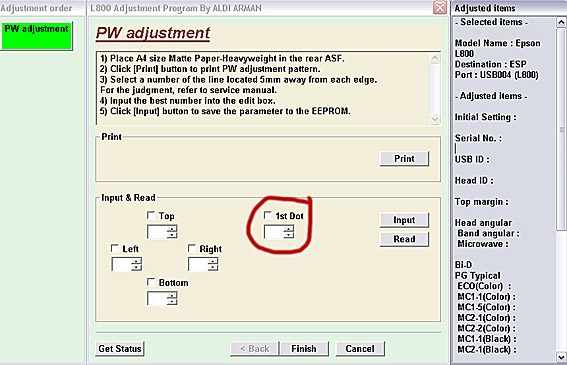
Task: Click the Print button
Action: pos(404,158)
